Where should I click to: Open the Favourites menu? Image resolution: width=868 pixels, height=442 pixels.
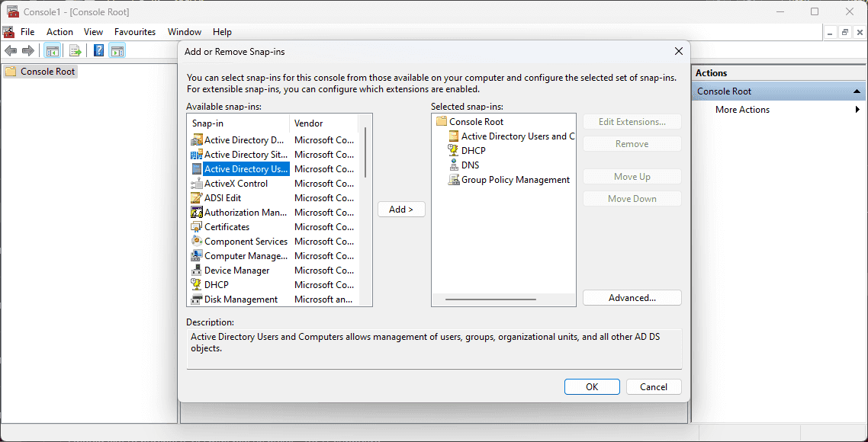tap(135, 32)
